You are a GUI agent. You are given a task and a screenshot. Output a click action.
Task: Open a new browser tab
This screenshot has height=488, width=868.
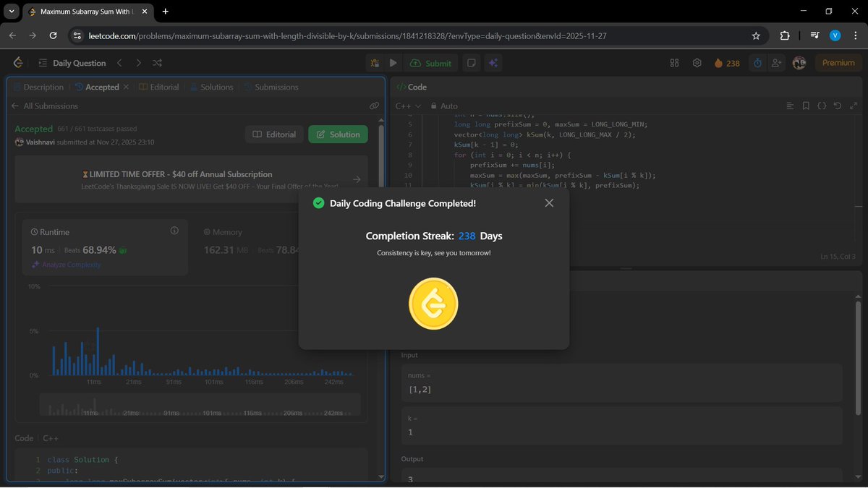coord(166,12)
